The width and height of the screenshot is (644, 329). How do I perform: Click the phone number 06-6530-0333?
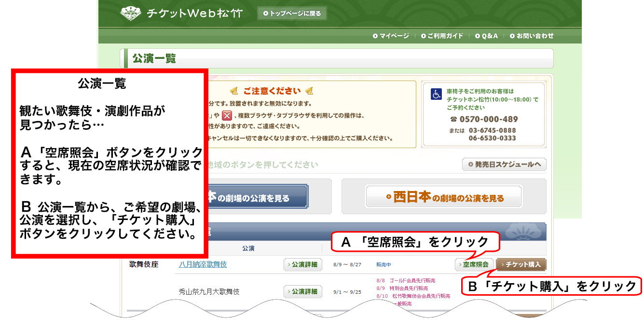(x=492, y=138)
